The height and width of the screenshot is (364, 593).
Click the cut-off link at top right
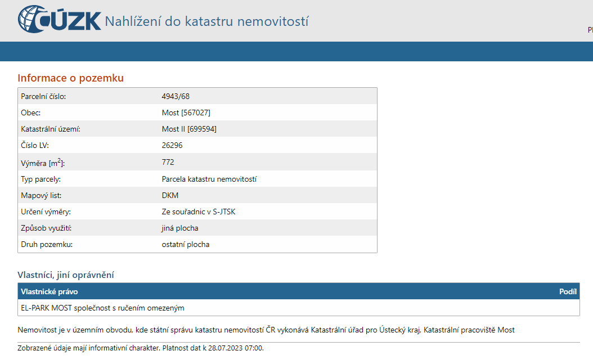click(x=590, y=30)
